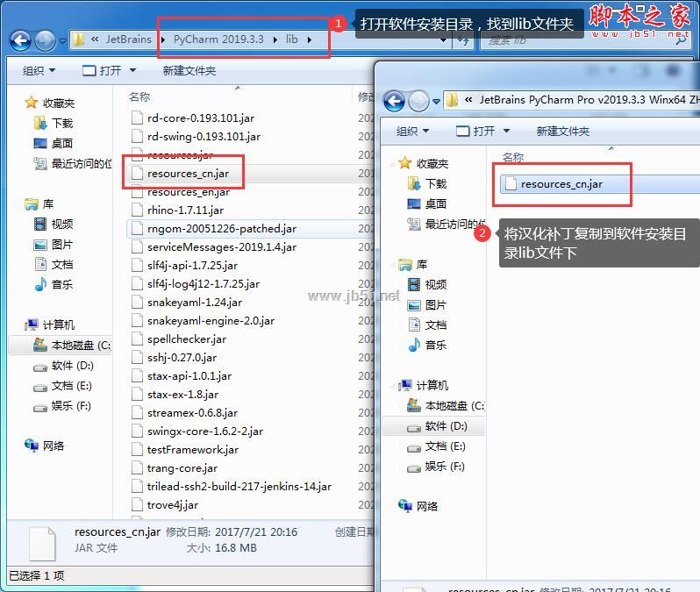Select 音乐 in the PyCharm Pro window sidebar
This screenshot has height=592, width=700.
pos(427,345)
